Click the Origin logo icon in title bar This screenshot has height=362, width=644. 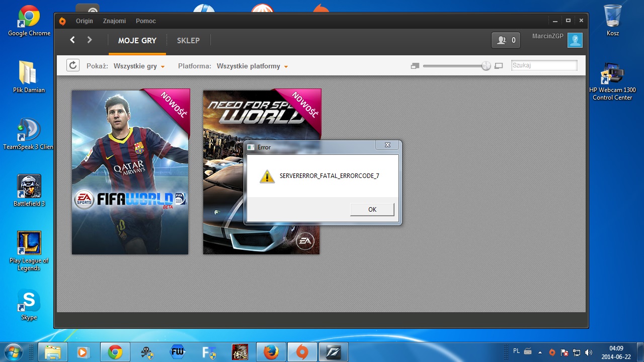62,21
